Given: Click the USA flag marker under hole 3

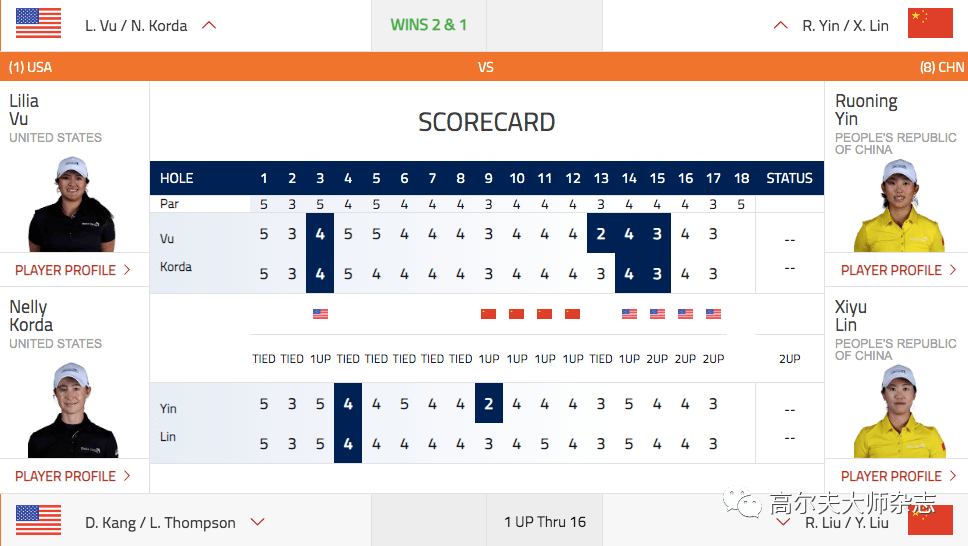Looking at the screenshot, I should (x=320, y=314).
